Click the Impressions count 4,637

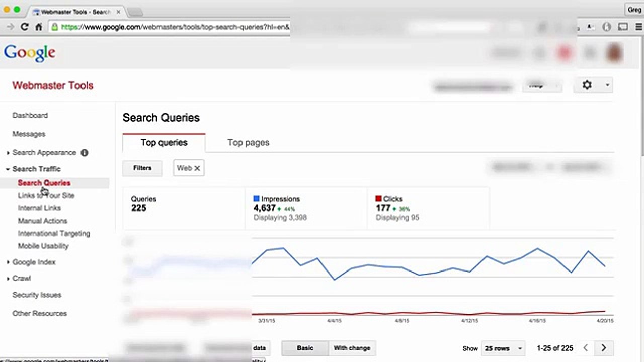265,208
